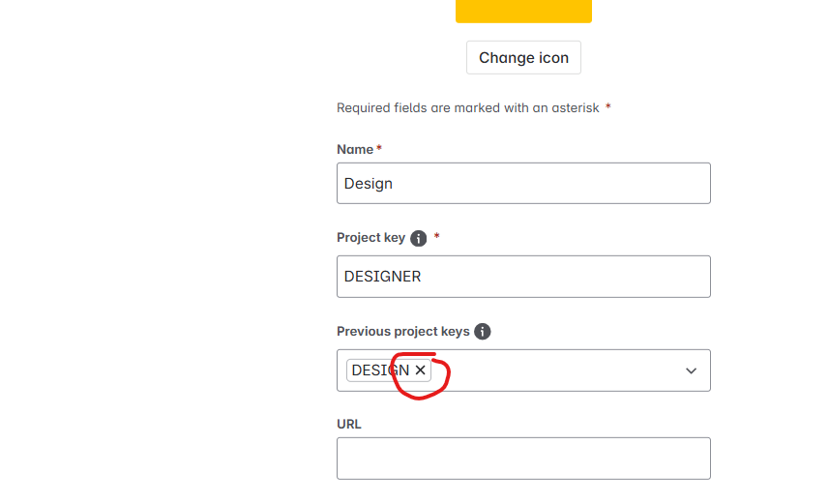Click the Project key label text
The height and width of the screenshot is (504, 829).
click(x=370, y=238)
